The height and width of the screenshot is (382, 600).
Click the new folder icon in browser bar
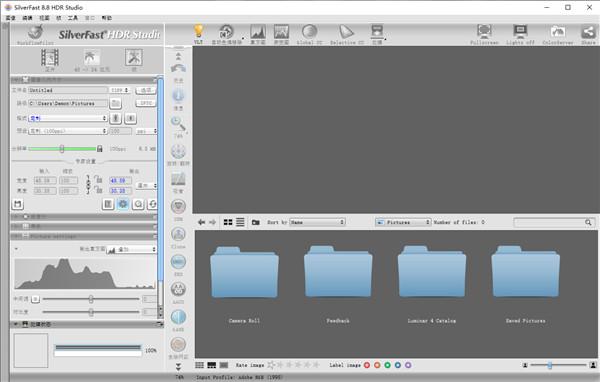click(x=256, y=222)
